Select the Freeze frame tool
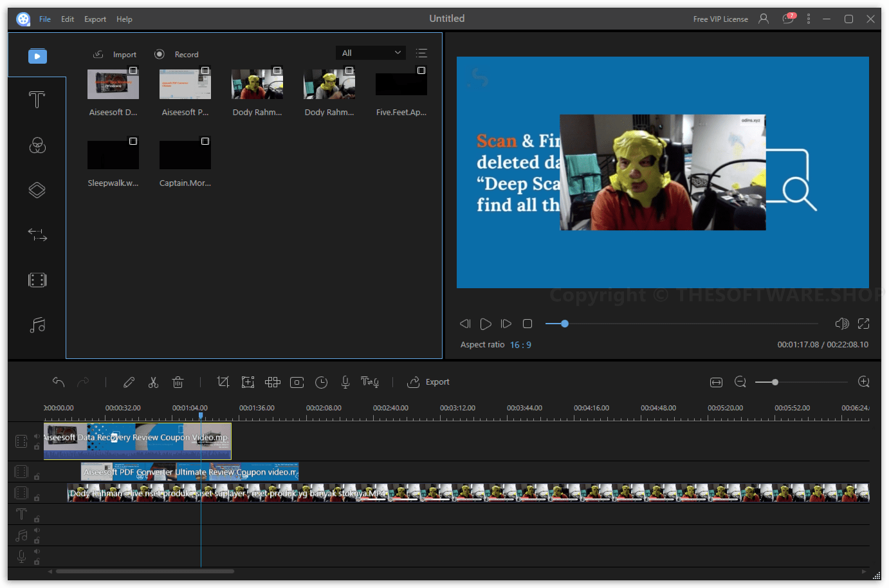 click(297, 382)
